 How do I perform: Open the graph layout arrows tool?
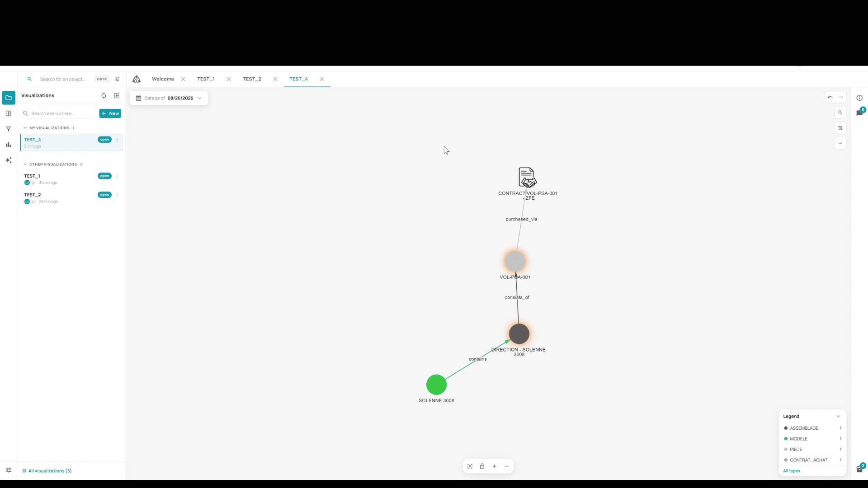[840, 128]
